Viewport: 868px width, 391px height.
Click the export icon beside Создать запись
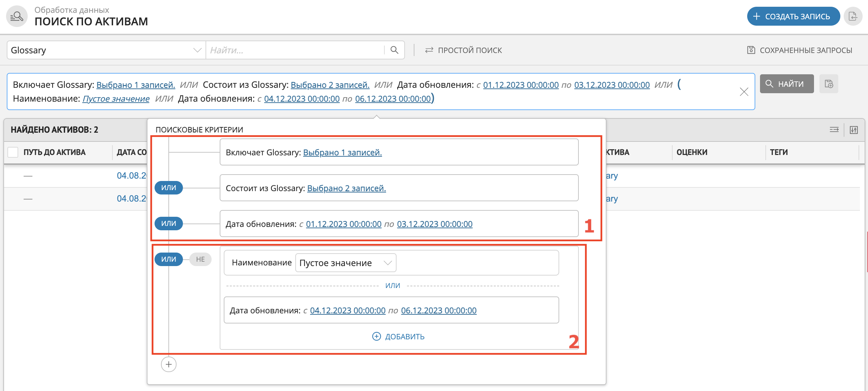click(x=853, y=16)
